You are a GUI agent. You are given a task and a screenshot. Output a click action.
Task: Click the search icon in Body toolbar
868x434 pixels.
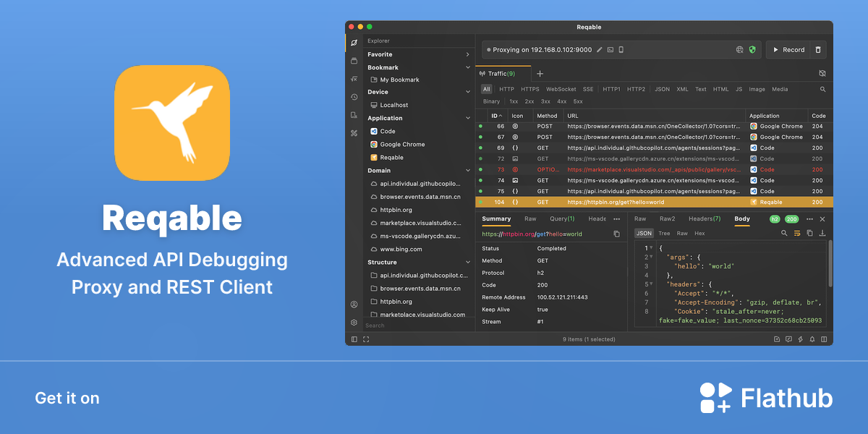click(784, 234)
